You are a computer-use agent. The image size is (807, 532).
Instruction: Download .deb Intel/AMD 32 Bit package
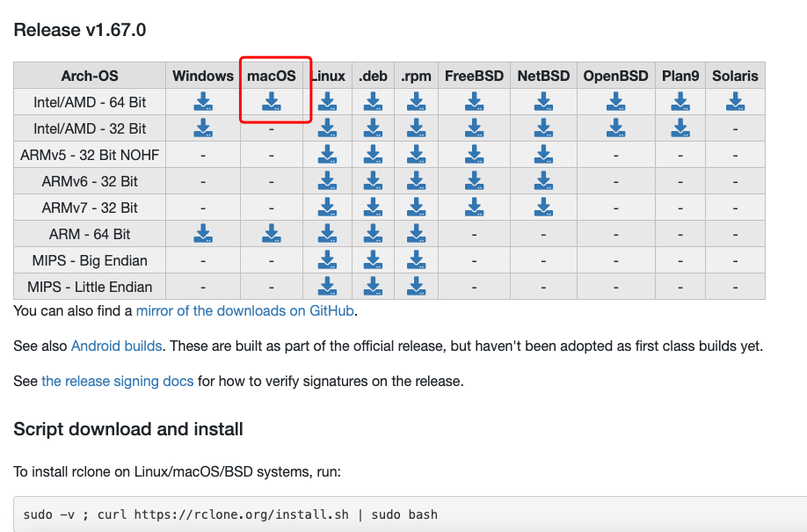click(x=373, y=128)
